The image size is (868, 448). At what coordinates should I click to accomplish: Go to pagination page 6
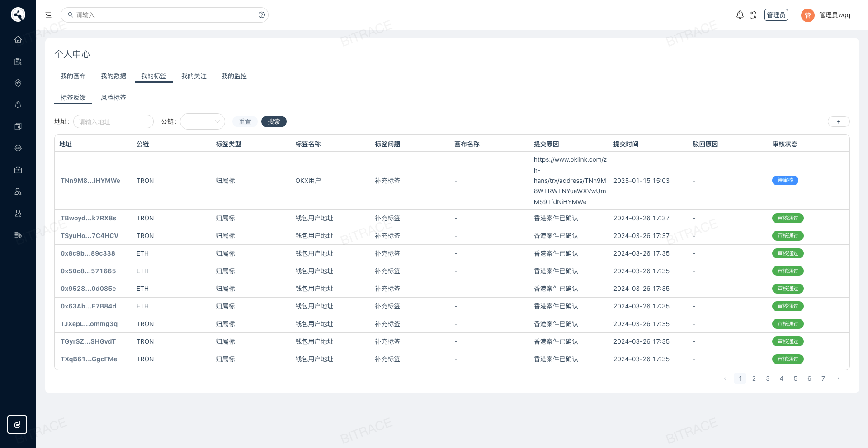[809, 378]
